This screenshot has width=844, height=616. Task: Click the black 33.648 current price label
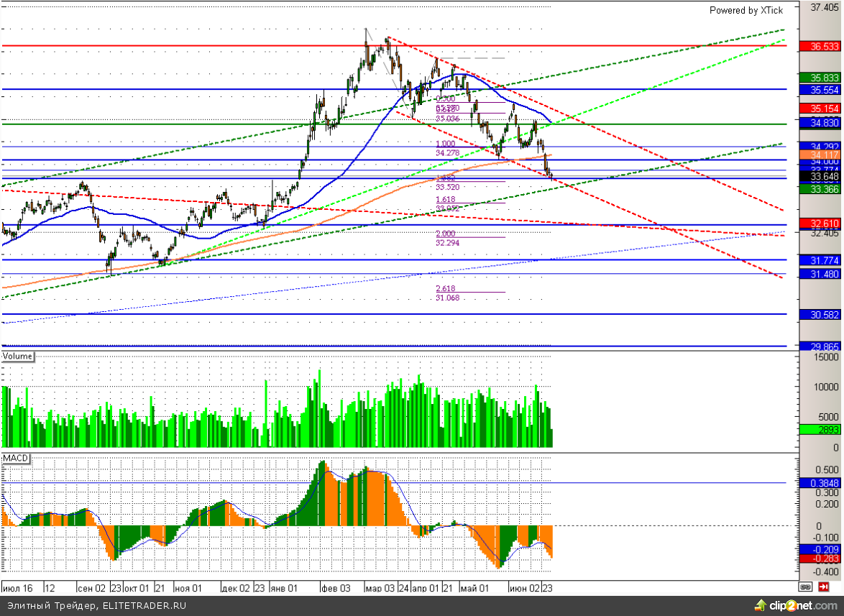[820, 176]
